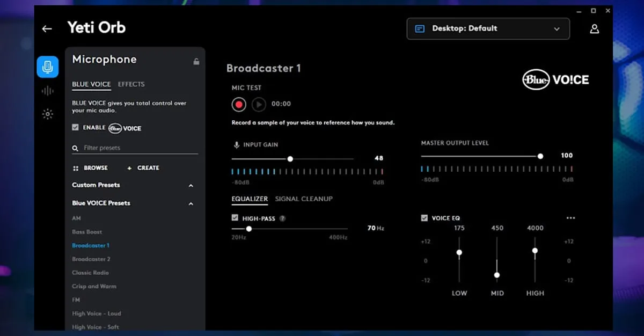Select the FM preset
644x336 pixels.
[76, 300]
